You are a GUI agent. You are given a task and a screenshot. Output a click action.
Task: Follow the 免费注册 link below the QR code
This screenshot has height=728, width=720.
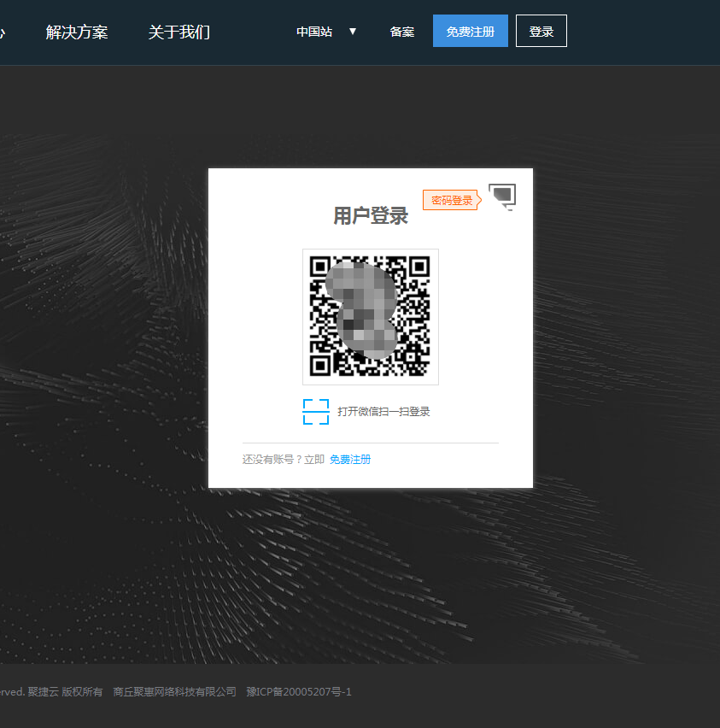(x=350, y=460)
